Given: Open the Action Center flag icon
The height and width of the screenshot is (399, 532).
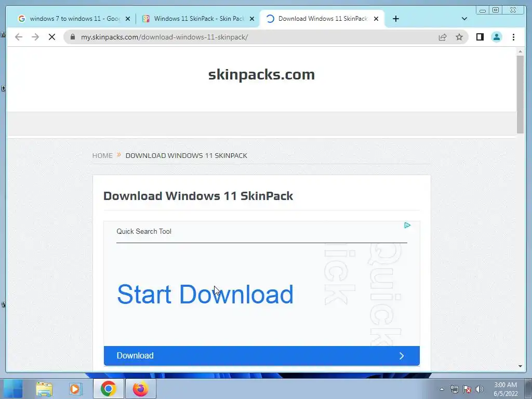Looking at the screenshot, I should [467, 389].
